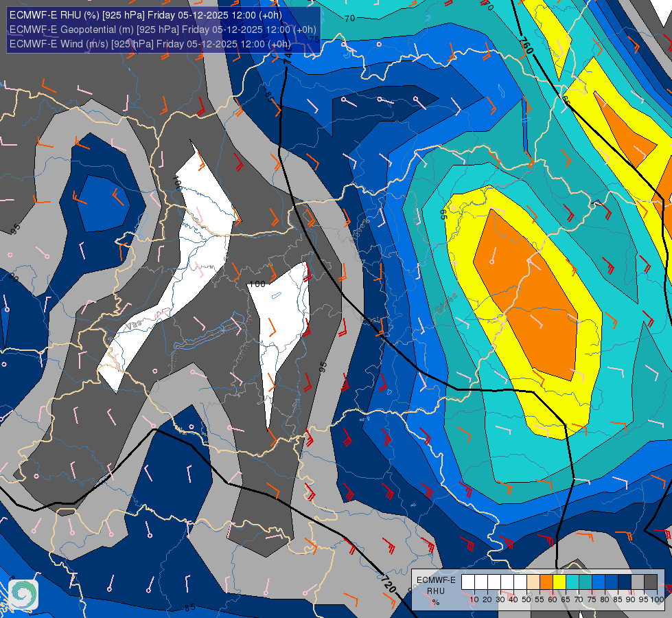Screen dimensions: 672x618
Task: Select the ECMWF-E RHU 925 hPa title line
Action: coord(146,15)
